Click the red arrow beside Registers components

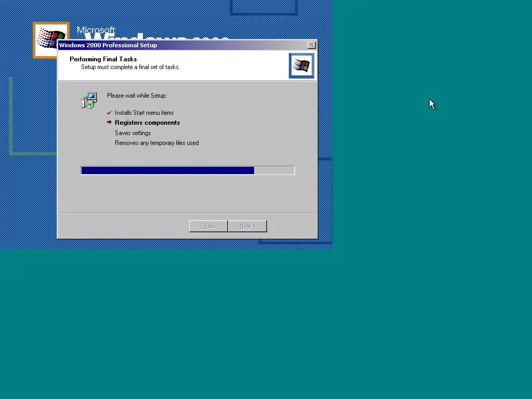pos(109,122)
